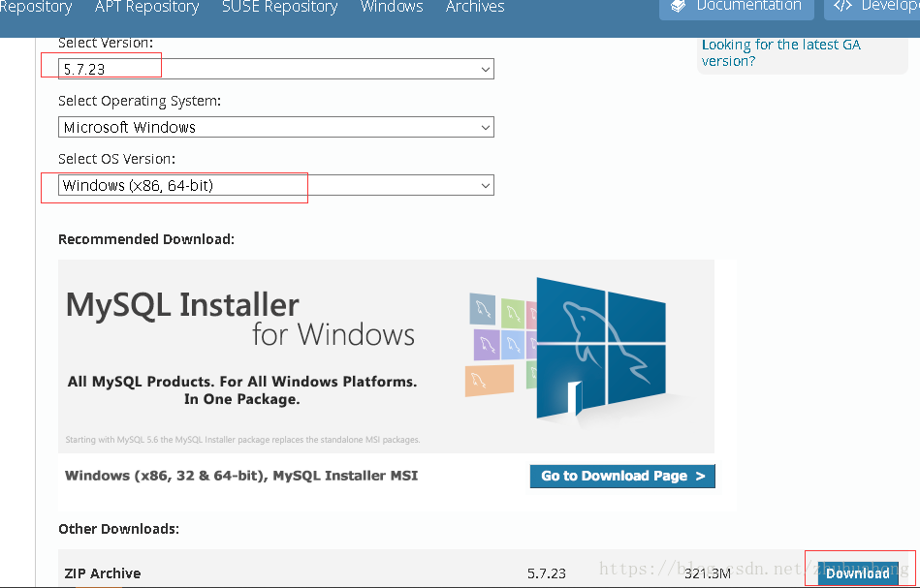The image size is (920, 588).
Task: Click 'Windows (x86, 32 & 64-bit), MySQL Installer MSI' text
Action: click(241, 476)
